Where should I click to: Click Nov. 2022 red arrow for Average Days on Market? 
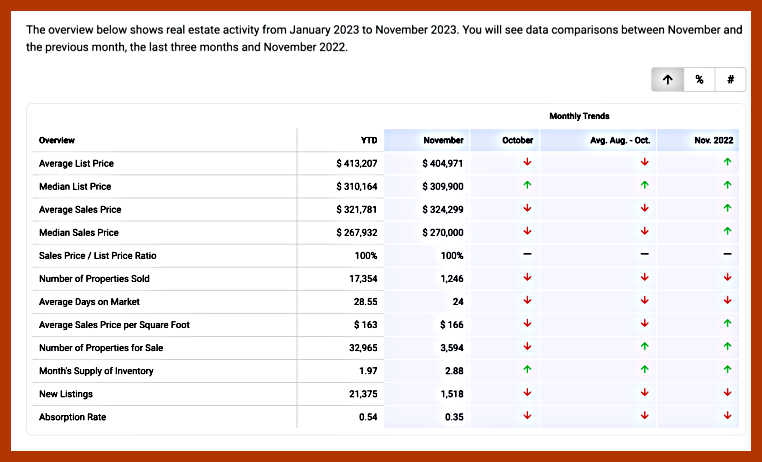coord(727,301)
